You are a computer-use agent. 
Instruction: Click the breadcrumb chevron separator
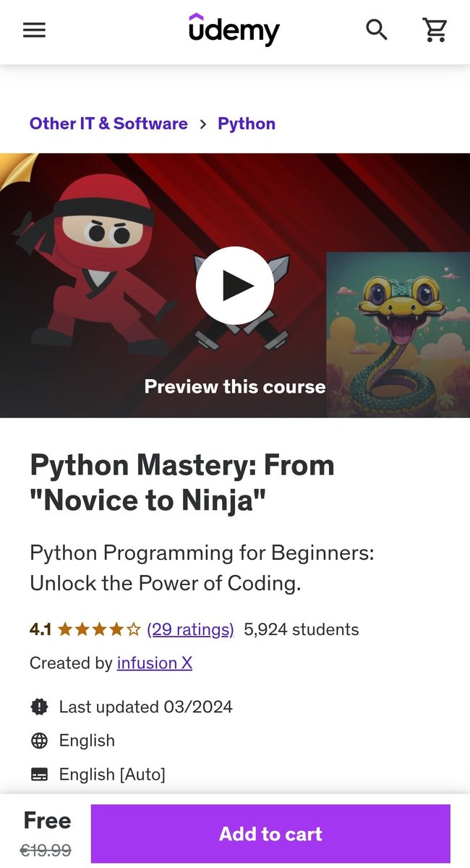click(203, 124)
